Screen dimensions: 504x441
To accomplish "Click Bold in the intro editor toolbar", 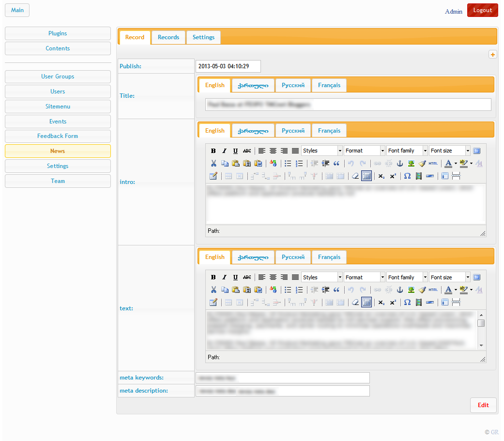I will point(214,151).
